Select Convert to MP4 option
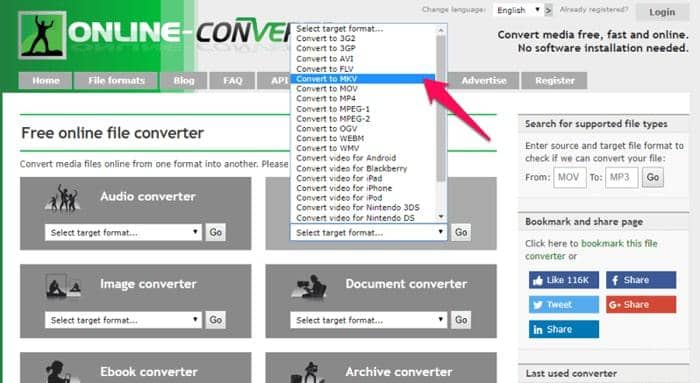This screenshot has width=700, height=383. tap(363, 99)
